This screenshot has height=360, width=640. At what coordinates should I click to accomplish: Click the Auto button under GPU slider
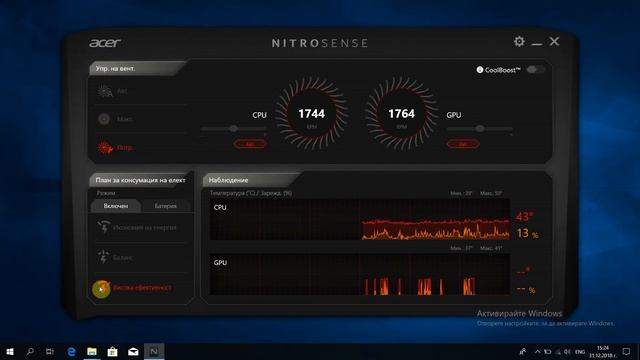(x=462, y=144)
